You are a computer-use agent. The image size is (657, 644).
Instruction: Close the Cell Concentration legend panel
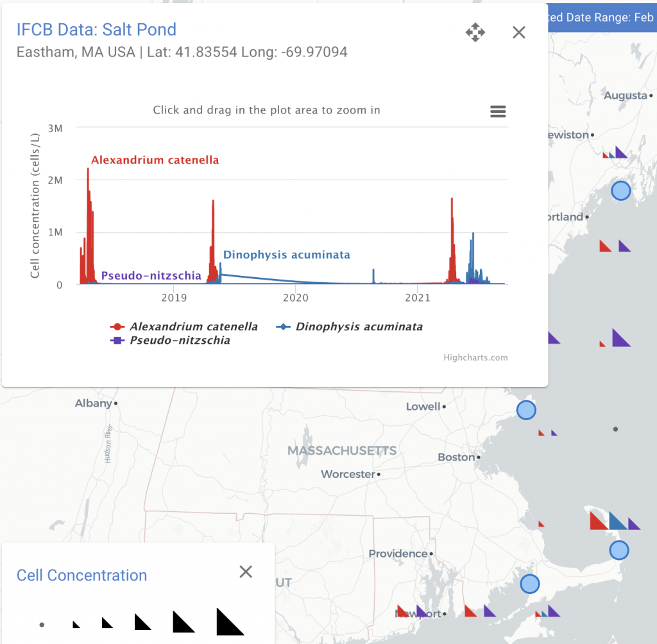pyautogui.click(x=245, y=572)
